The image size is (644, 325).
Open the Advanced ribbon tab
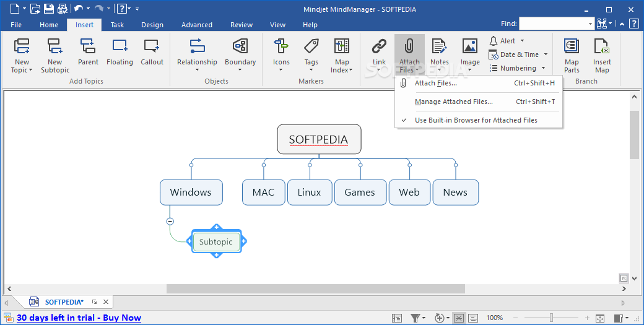pyautogui.click(x=197, y=25)
